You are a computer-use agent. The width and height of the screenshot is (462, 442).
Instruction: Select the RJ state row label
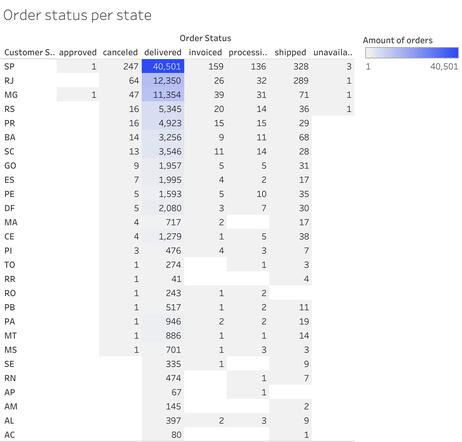[x=9, y=81]
